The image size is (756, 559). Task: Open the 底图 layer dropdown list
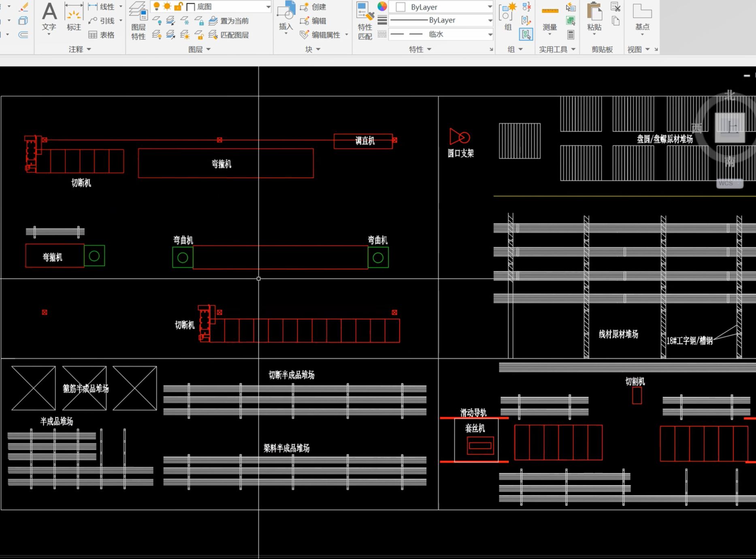point(211,6)
